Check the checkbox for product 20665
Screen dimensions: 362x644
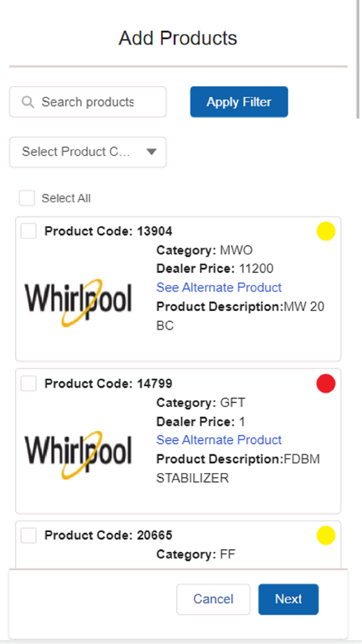(x=28, y=535)
